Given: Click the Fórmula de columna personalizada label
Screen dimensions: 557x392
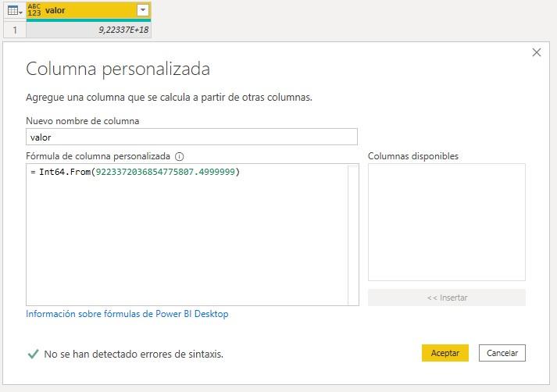Looking at the screenshot, I should (x=98, y=156).
